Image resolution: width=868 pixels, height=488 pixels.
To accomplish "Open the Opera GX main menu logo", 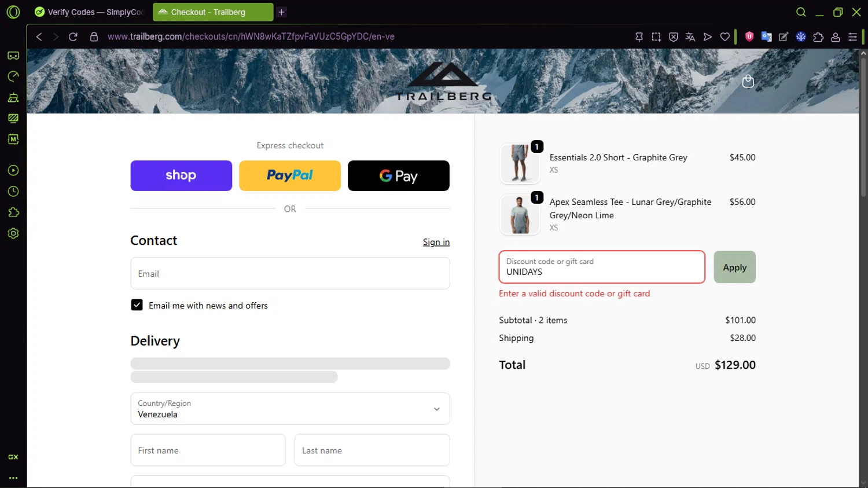I will point(13,12).
